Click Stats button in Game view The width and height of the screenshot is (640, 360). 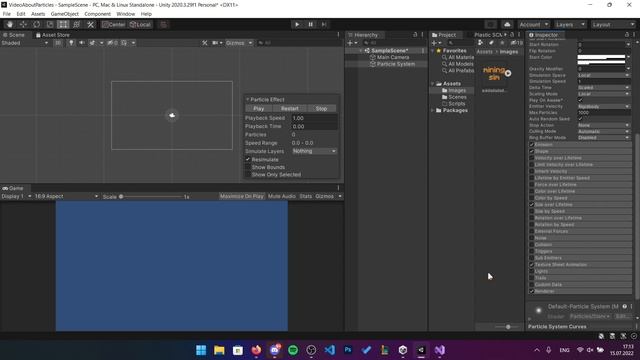point(305,196)
